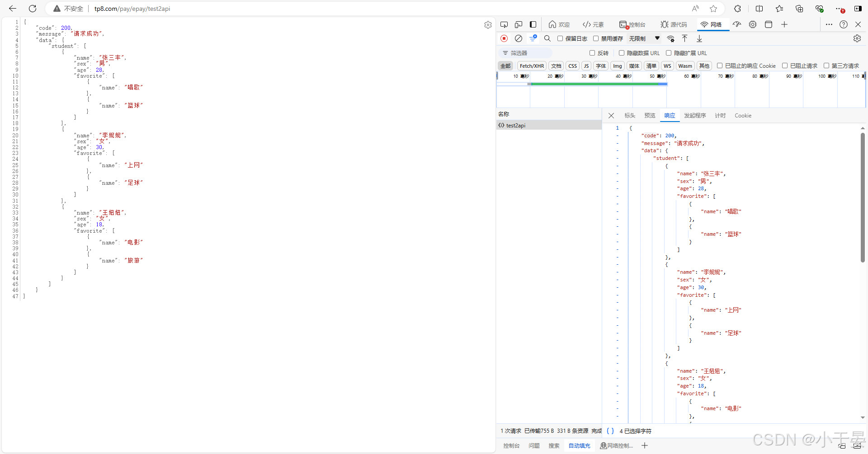
Task: Reload the page with the refresh icon
Action: click(x=33, y=9)
